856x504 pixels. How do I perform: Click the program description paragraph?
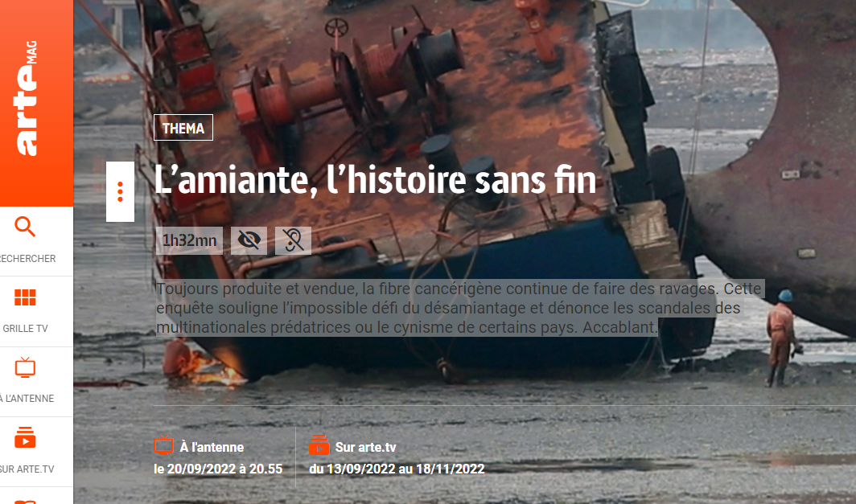coord(459,308)
